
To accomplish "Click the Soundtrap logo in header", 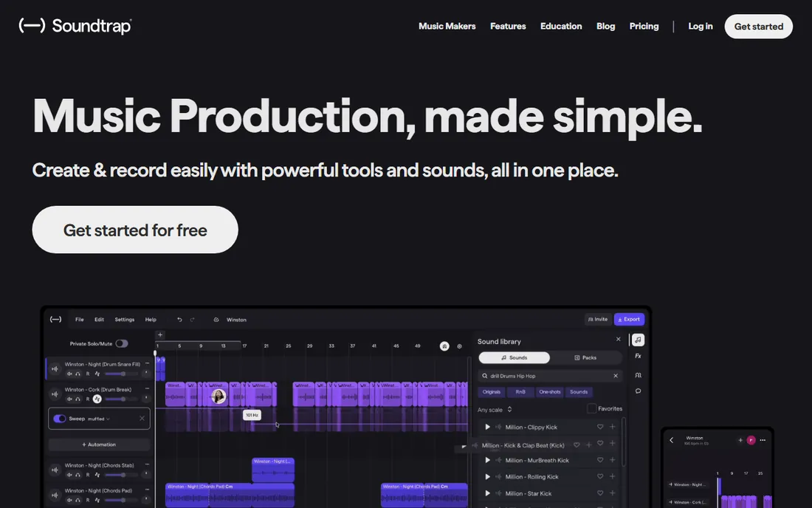I will 75,25.
